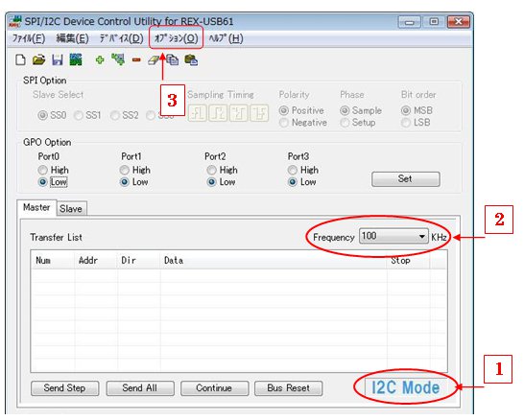Screen dimensions: 524x420
Task: Switch to the Slave tab
Action: [x=71, y=209]
